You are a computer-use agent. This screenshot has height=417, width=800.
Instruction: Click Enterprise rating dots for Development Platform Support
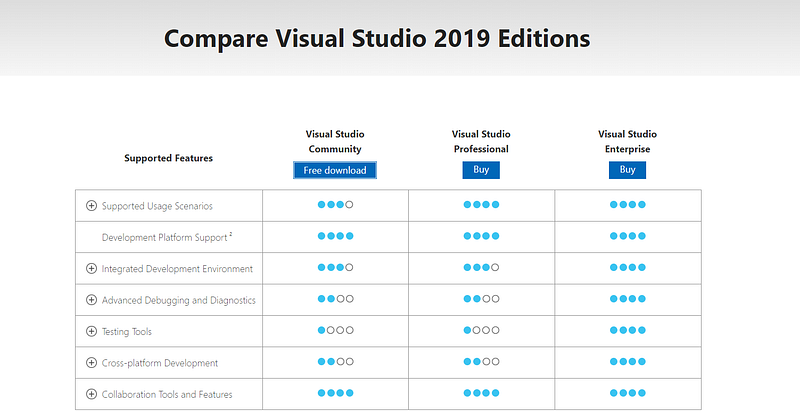click(628, 236)
